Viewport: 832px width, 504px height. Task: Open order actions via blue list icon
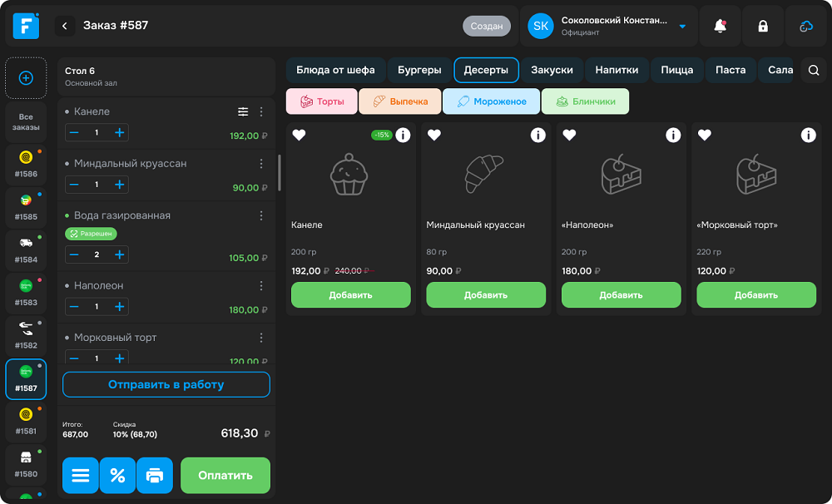(x=80, y=475)
